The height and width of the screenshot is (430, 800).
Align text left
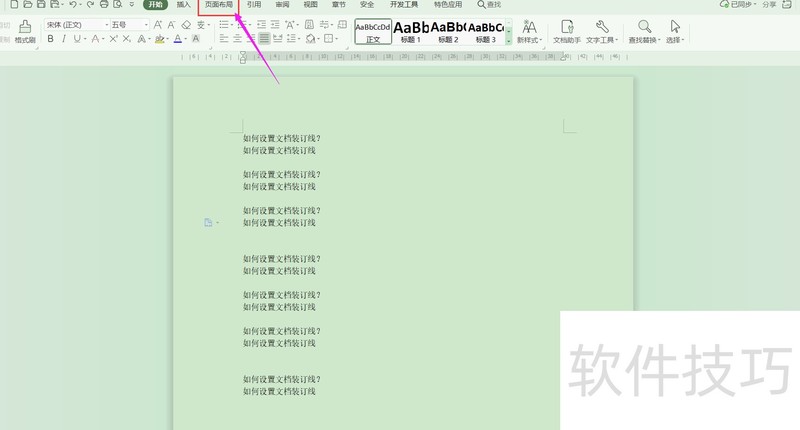[223, 38]
